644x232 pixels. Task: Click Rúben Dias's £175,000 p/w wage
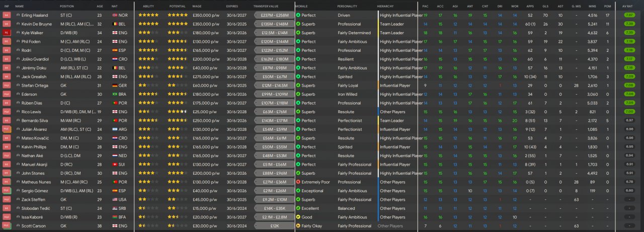point(206,103)
